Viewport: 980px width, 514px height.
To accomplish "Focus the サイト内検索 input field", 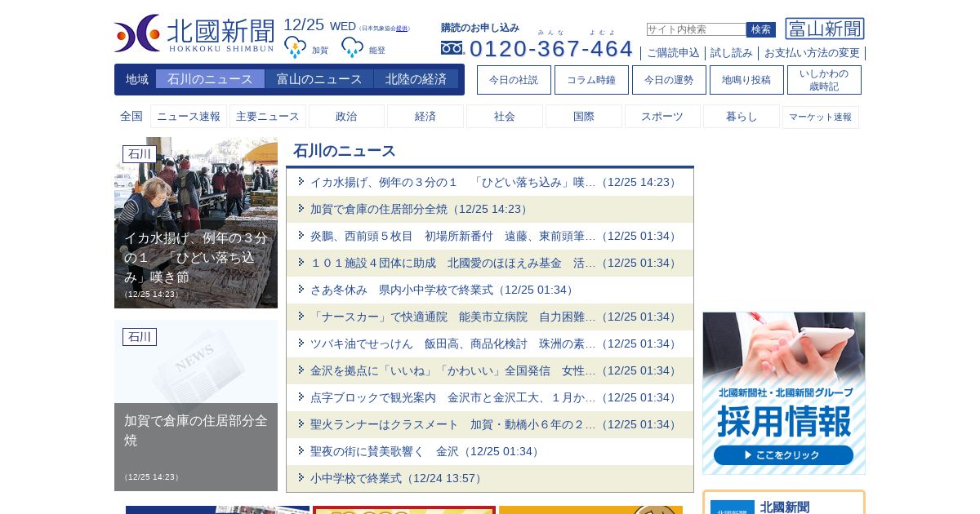I will click(x=696, y=29).
